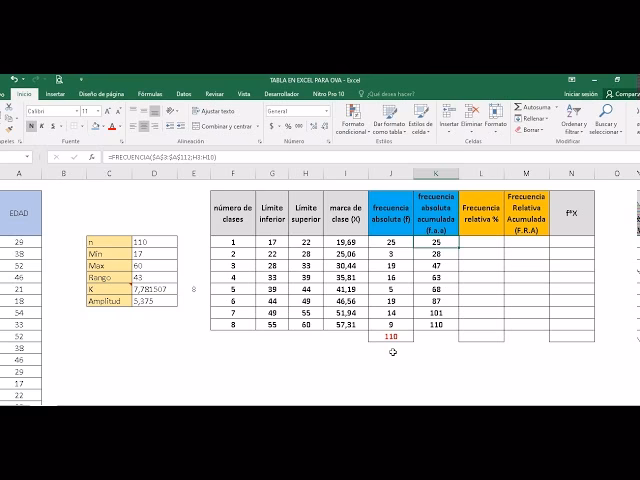Click the insert function fx button
The width and height of the screenshot is (640, 480).
click(92, 157)
